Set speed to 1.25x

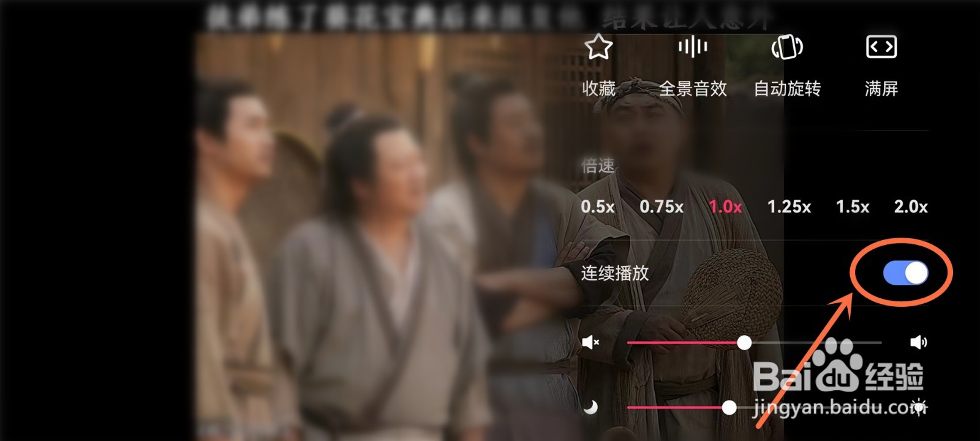coord(789,207)
